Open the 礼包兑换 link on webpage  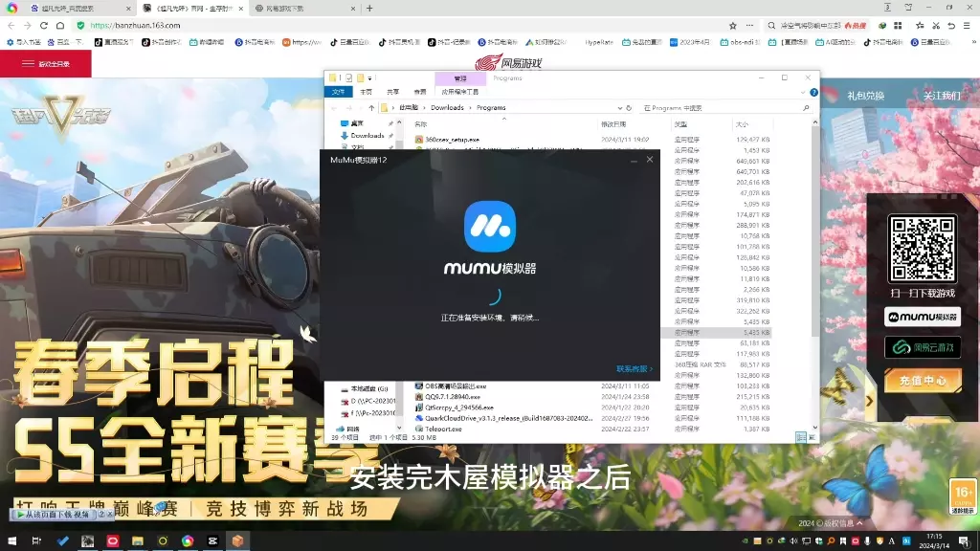(x=865, y=96)
